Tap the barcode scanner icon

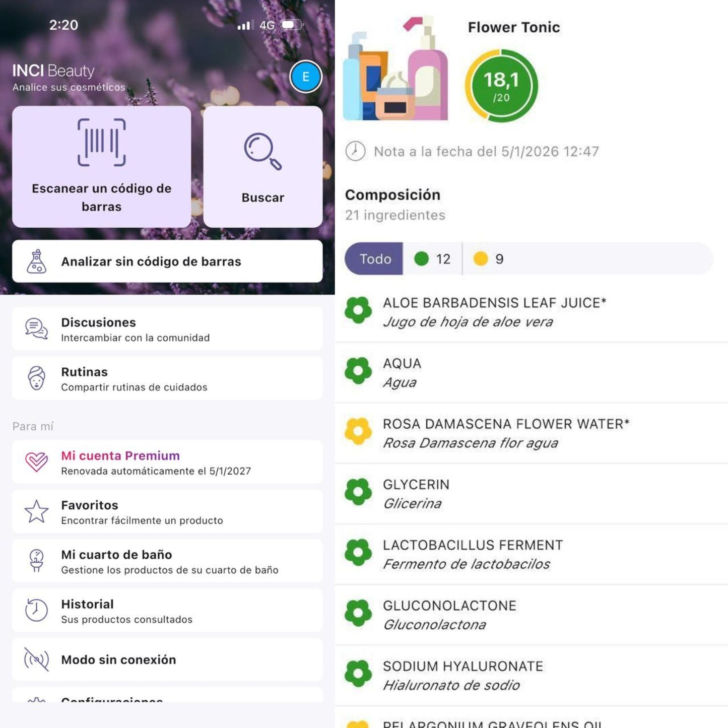pyautogui.click(x=101, y=142)
